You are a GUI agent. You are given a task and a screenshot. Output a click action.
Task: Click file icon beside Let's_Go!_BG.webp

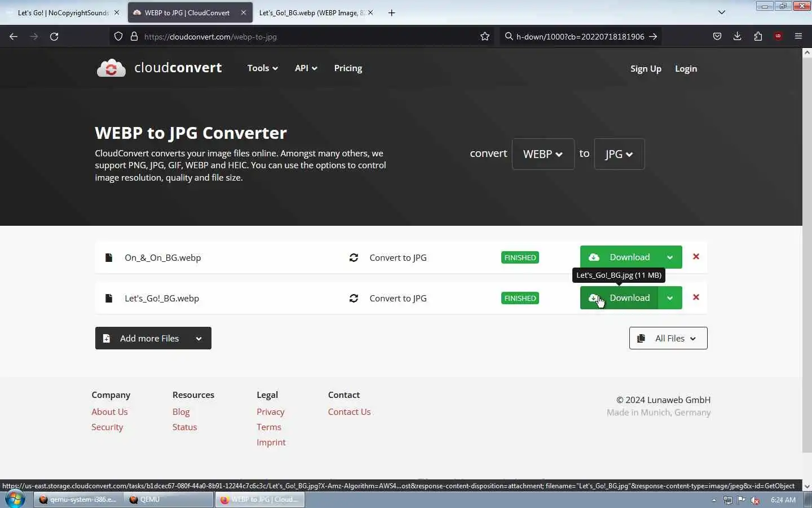pyautogui.click(x=109, y=298)
